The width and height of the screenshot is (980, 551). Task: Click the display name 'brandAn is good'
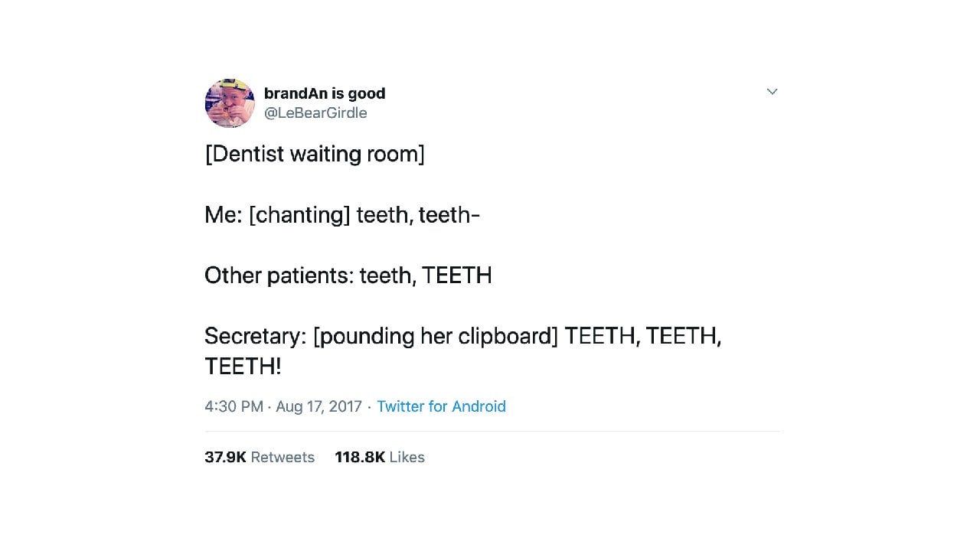point(325,93)
